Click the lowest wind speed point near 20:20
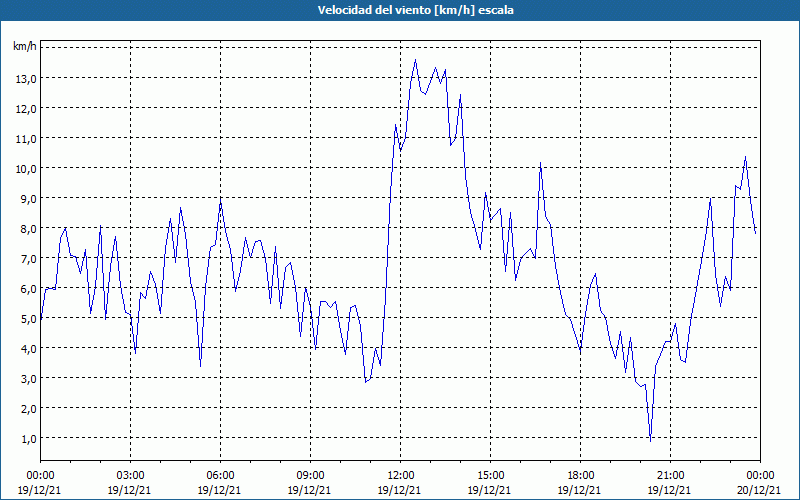The width and height of the screenshot is (800, 500). (651, 441)
